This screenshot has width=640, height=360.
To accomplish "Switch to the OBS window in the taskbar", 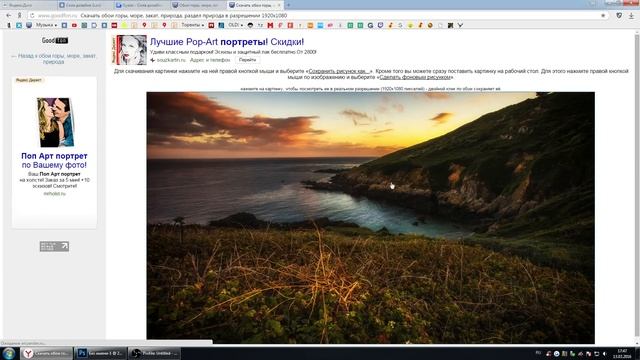I will (x=155, y=353).
